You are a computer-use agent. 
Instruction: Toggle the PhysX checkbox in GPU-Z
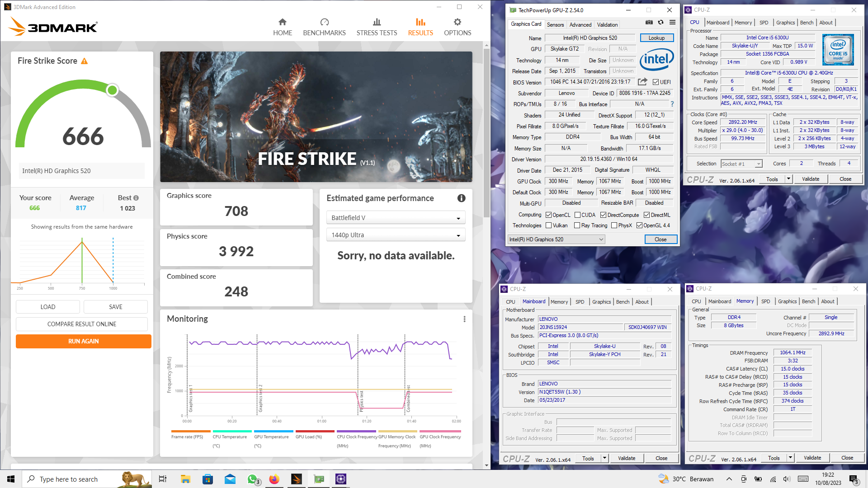tap(614, 225)
